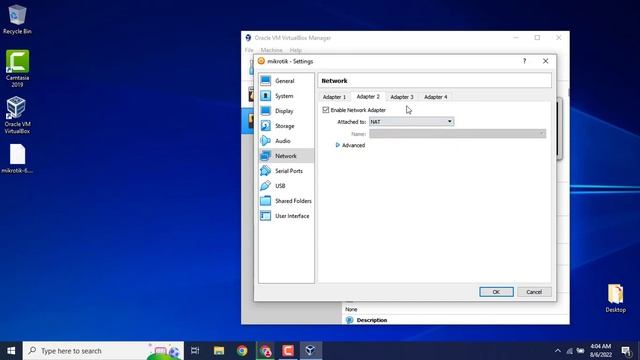Select the User Interface category icon
The height and width of the screenshot is (360, 640).
coord(266,216)
